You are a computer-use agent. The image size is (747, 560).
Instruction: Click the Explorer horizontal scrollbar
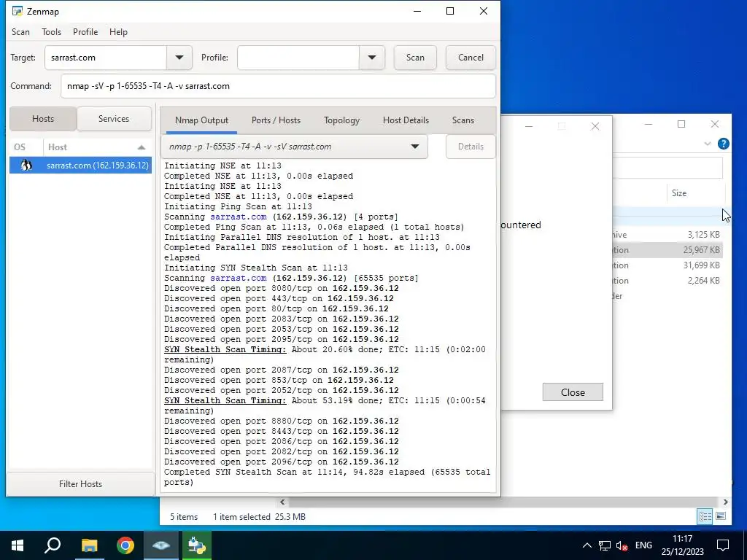503,502
